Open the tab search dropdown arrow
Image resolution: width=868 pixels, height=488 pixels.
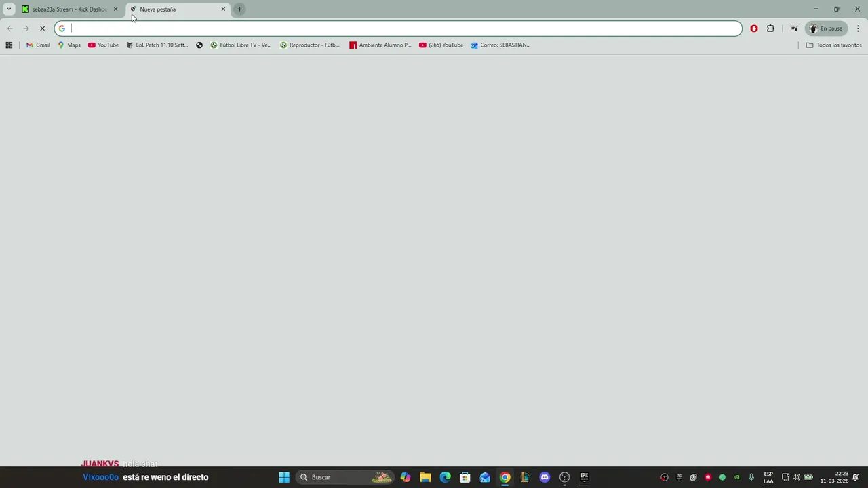coord(9,9)
